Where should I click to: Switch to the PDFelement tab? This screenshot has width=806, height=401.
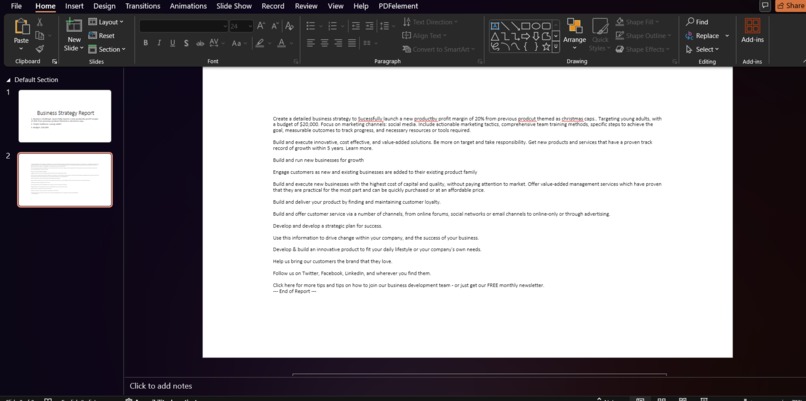398,6
